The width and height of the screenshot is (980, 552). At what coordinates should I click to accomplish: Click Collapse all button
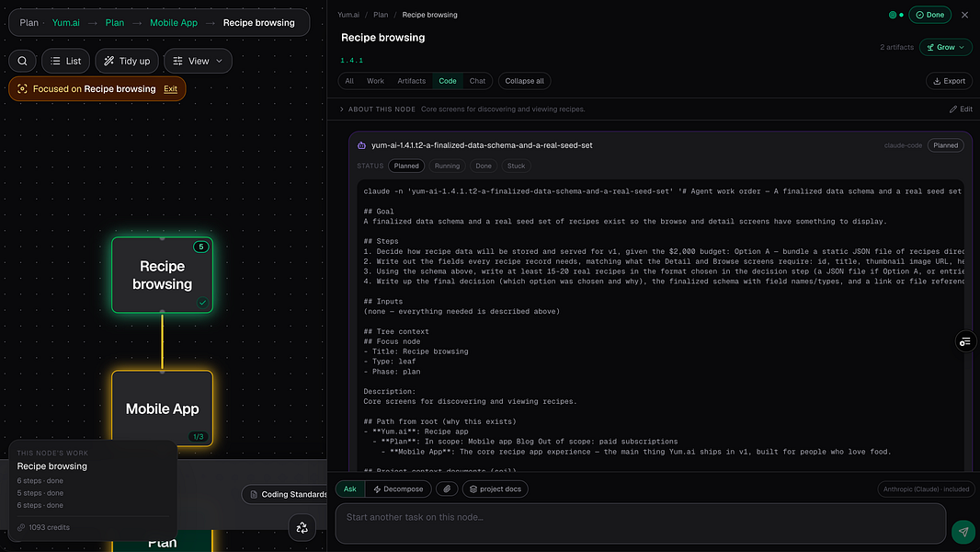point(524,81)
